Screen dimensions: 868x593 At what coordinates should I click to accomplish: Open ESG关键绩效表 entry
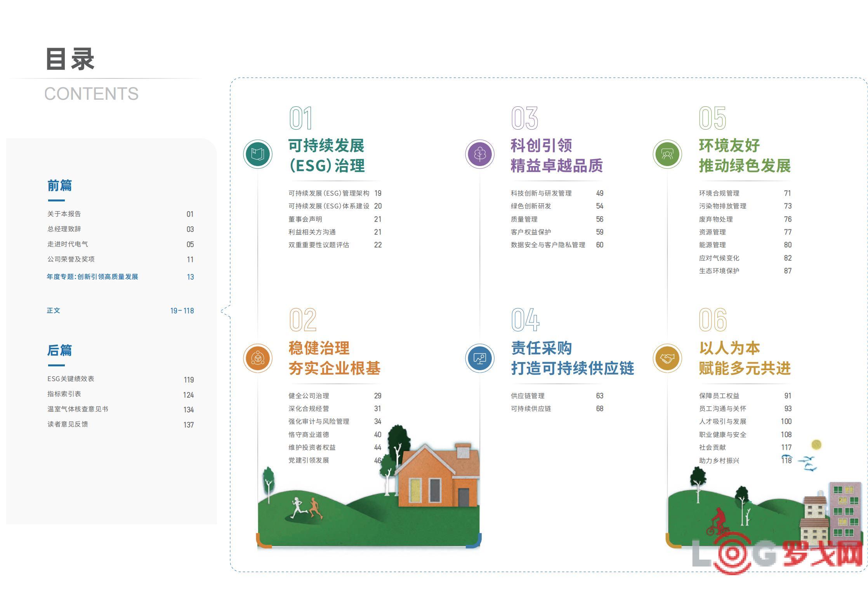(71, 379)
